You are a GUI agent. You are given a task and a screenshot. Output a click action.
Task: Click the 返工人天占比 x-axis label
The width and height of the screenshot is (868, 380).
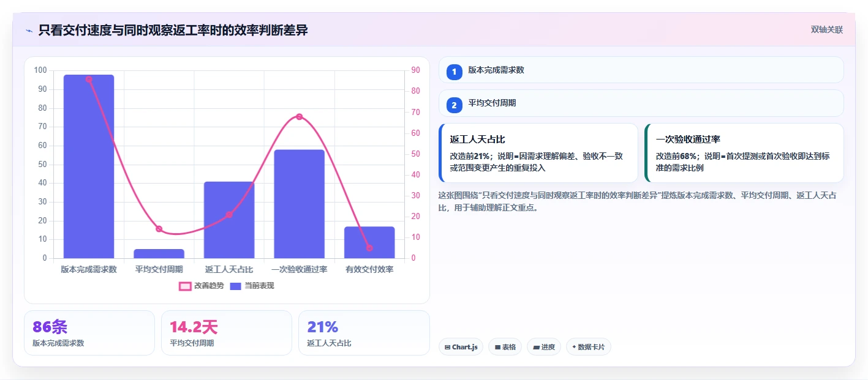pyautogui.click(x=229, y=269)
